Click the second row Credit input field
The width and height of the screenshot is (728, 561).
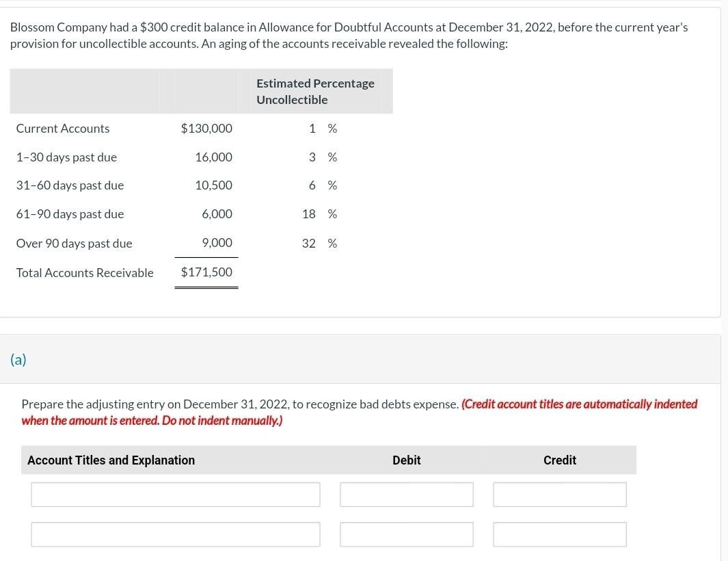(559, 534)
